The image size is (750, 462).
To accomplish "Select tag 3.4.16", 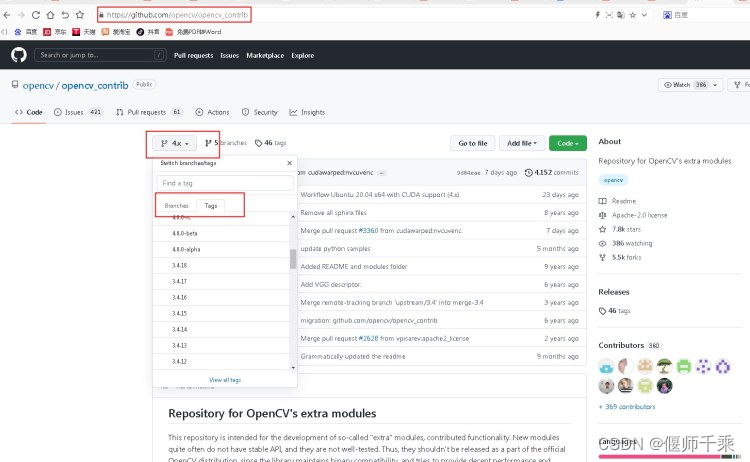I will [221, 297].
